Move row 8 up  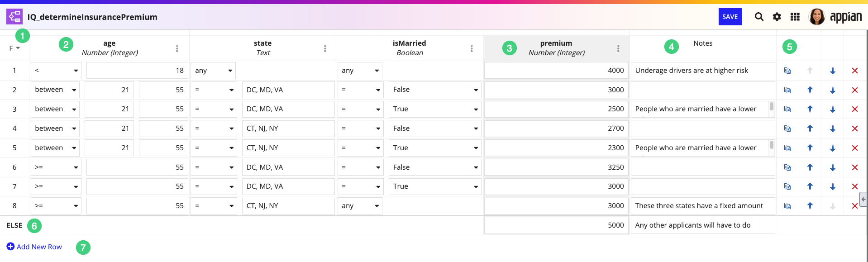(810, 206)
